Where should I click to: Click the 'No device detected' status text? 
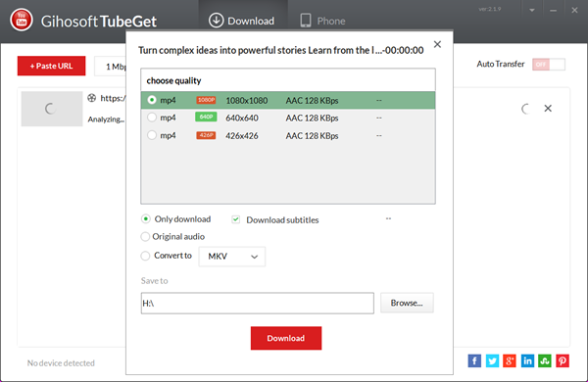61,362
